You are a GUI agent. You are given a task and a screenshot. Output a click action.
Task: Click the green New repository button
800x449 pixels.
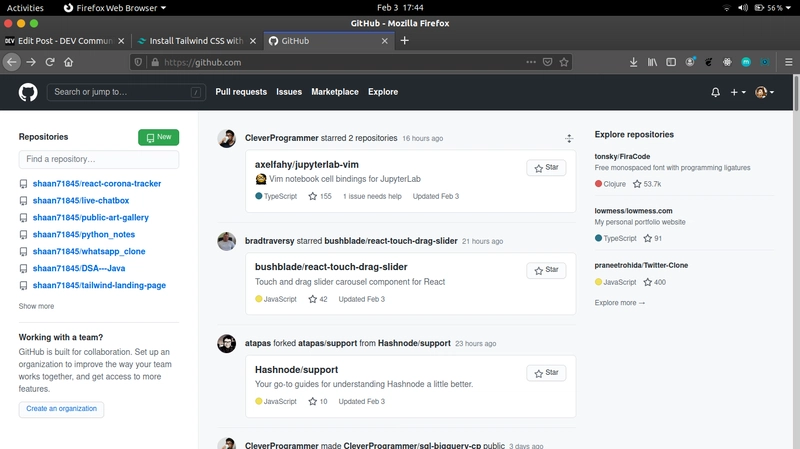click(159, 137)
